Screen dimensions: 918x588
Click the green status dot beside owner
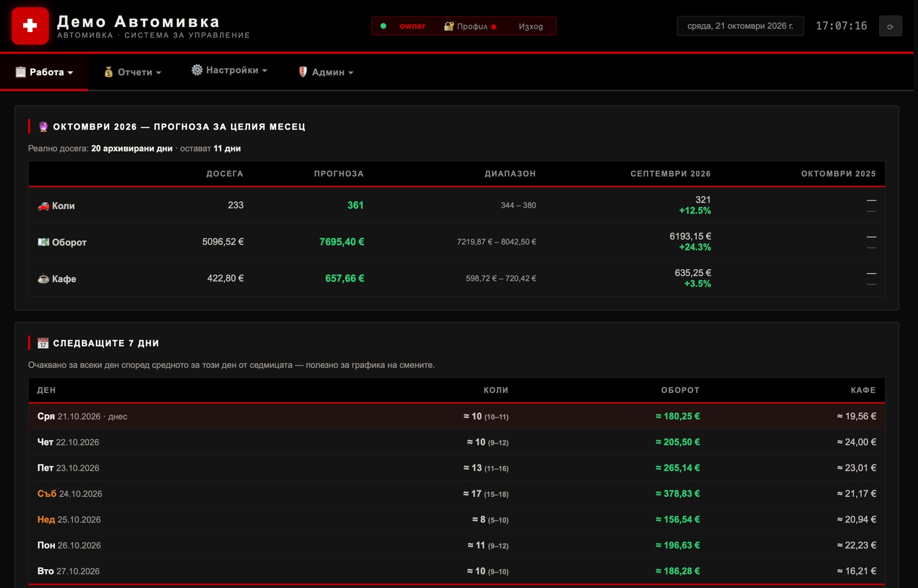coord(383,26)
